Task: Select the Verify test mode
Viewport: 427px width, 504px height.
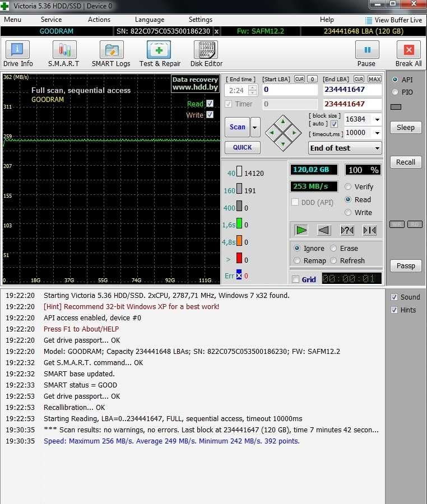Action: click(x=348, y=186)
